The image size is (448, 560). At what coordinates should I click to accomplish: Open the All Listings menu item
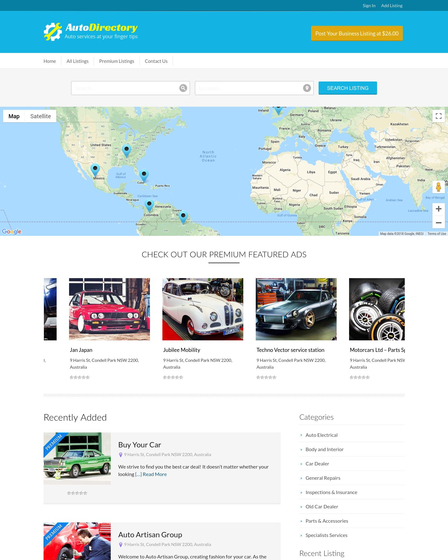(78, 61)
